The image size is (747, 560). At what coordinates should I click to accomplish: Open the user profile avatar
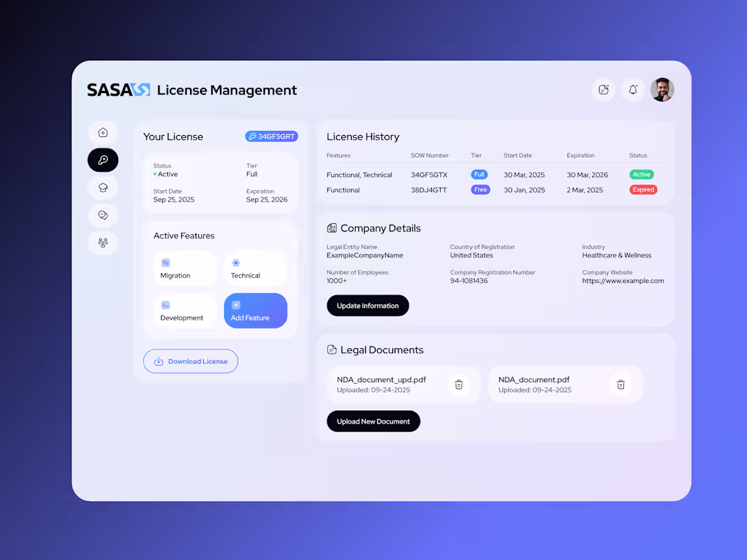pyautogui.click(x=662, y=90)
